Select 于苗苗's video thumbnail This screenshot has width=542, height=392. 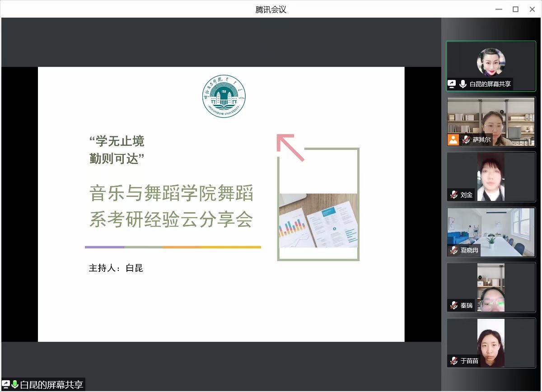[x=491, y=342]
